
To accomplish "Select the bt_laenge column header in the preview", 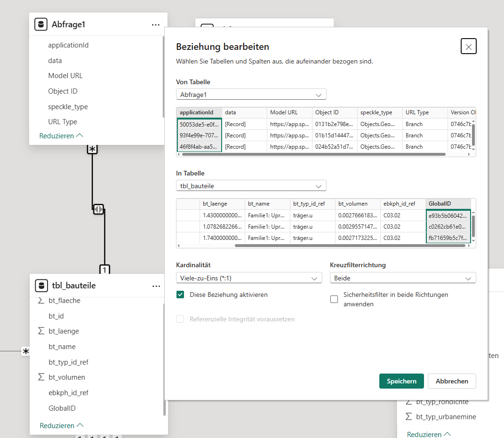I will (223, 204).
